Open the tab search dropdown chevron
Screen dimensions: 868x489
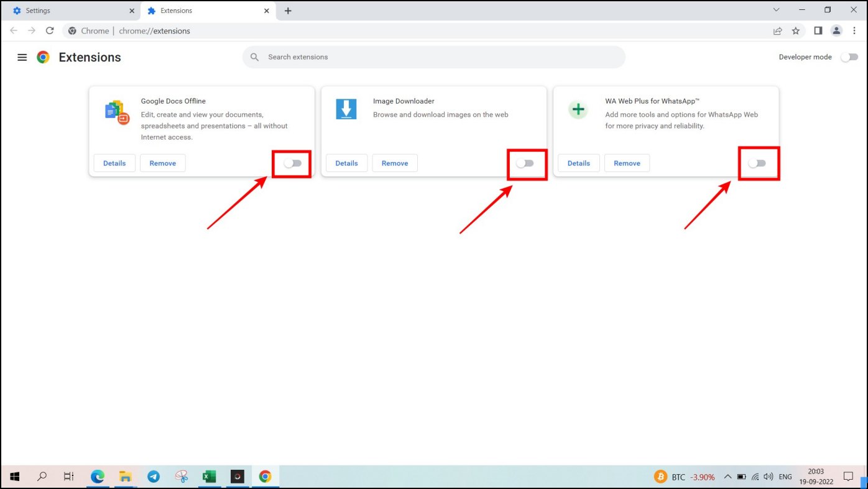point(776,10)
